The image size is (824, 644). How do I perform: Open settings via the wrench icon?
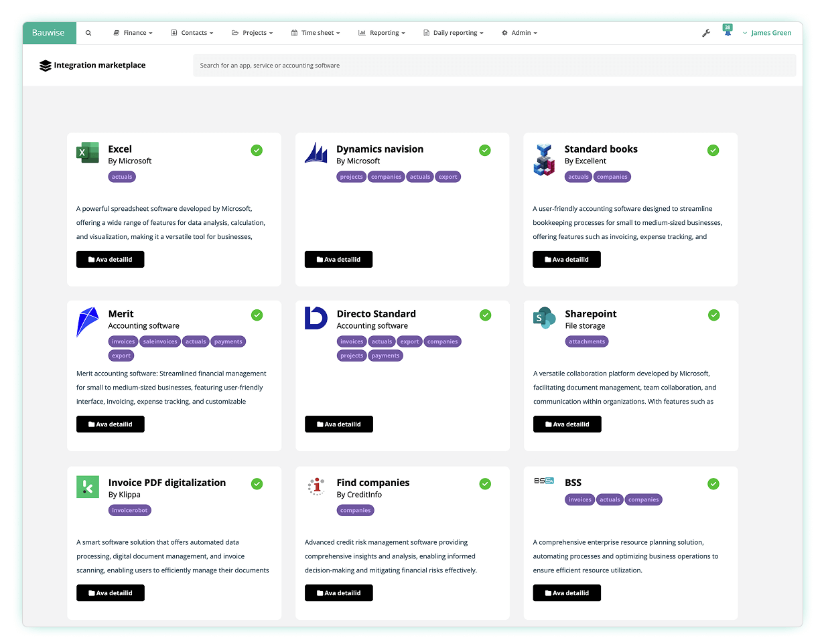pyautogui.click(x=706, y=32)
